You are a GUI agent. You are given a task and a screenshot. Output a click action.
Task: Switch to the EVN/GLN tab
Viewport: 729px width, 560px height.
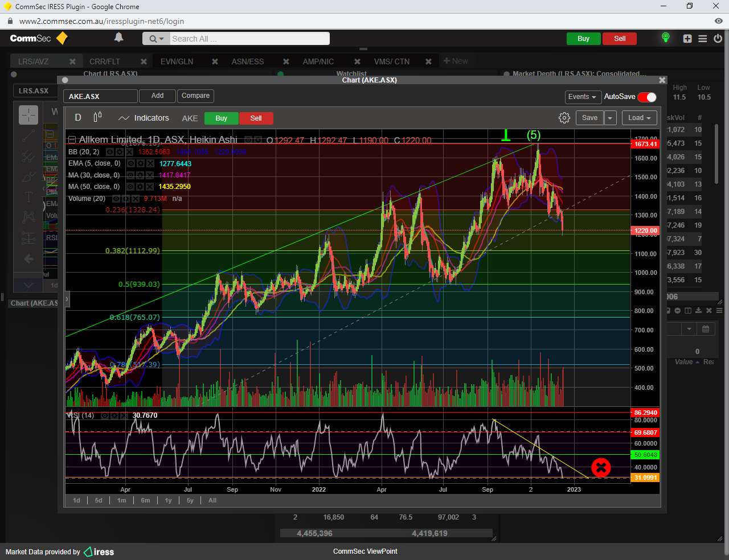tap(177, 61)
